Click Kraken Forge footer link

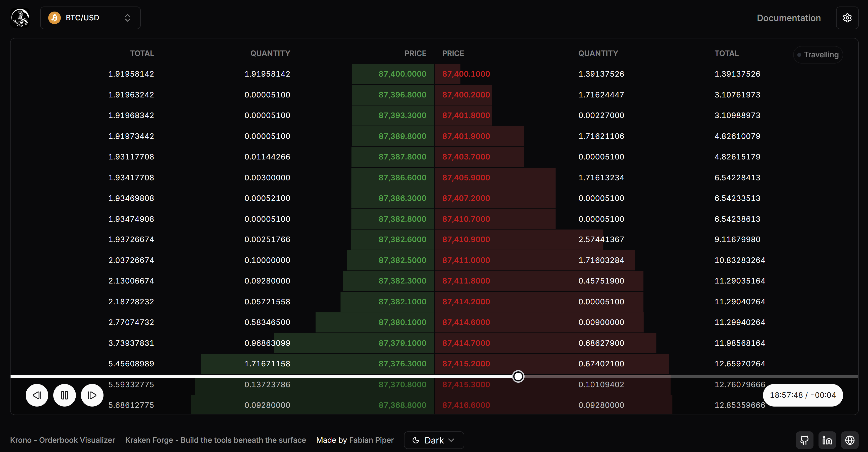(215, 440)
